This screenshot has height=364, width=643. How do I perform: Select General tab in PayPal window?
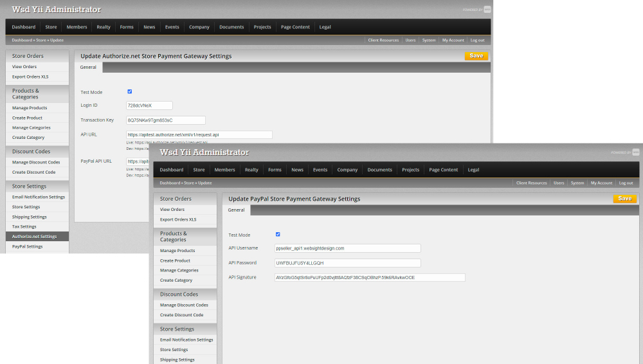(x=236, y=210)
